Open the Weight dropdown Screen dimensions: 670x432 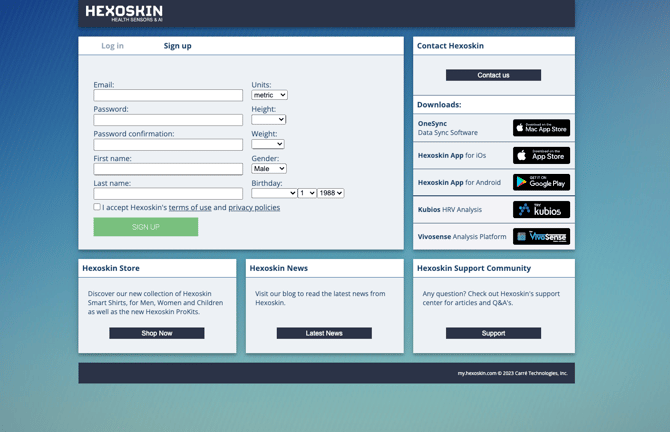(267, 144)
